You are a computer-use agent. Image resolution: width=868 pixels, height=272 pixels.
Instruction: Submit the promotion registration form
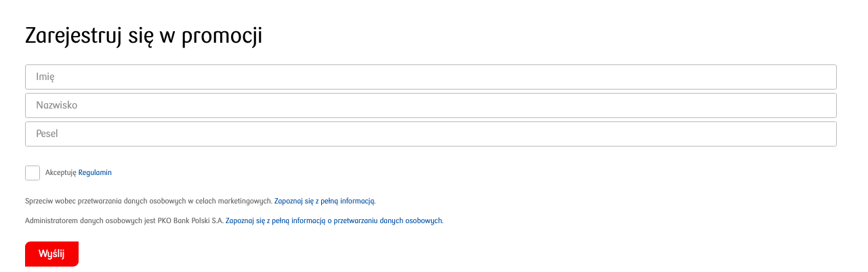click(51, 254)
